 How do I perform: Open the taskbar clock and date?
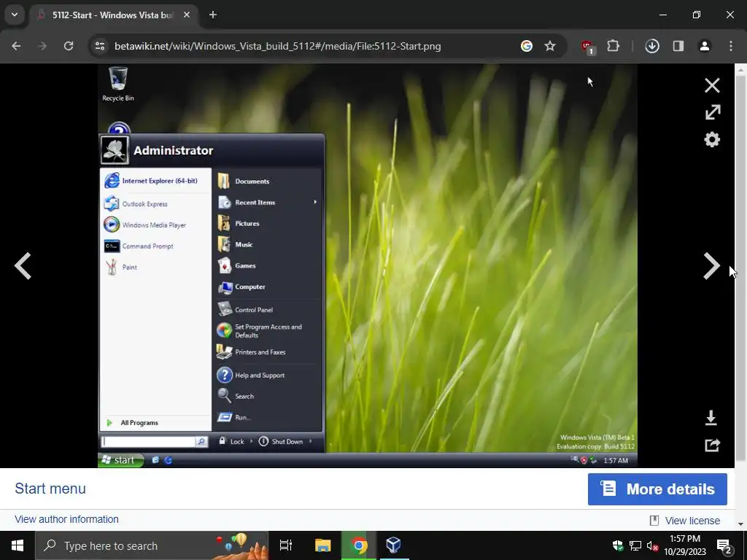pos(685,545)
